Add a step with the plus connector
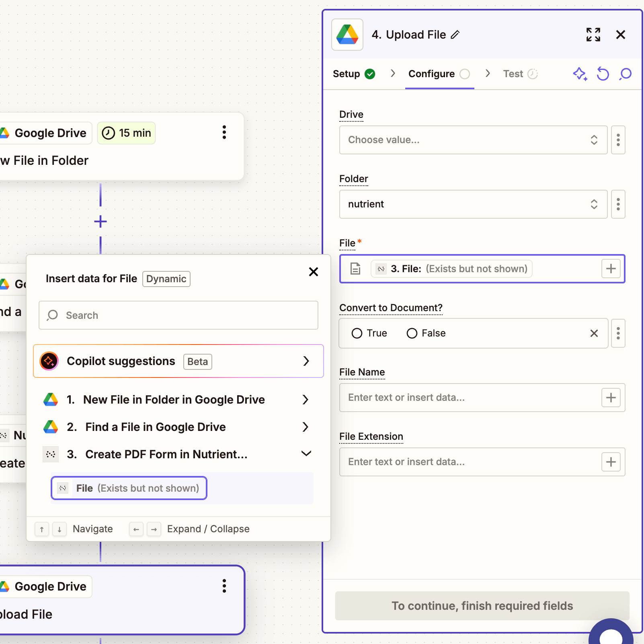Image resolution: width=644 pixels, height=644 pixels. pos(100,222)
